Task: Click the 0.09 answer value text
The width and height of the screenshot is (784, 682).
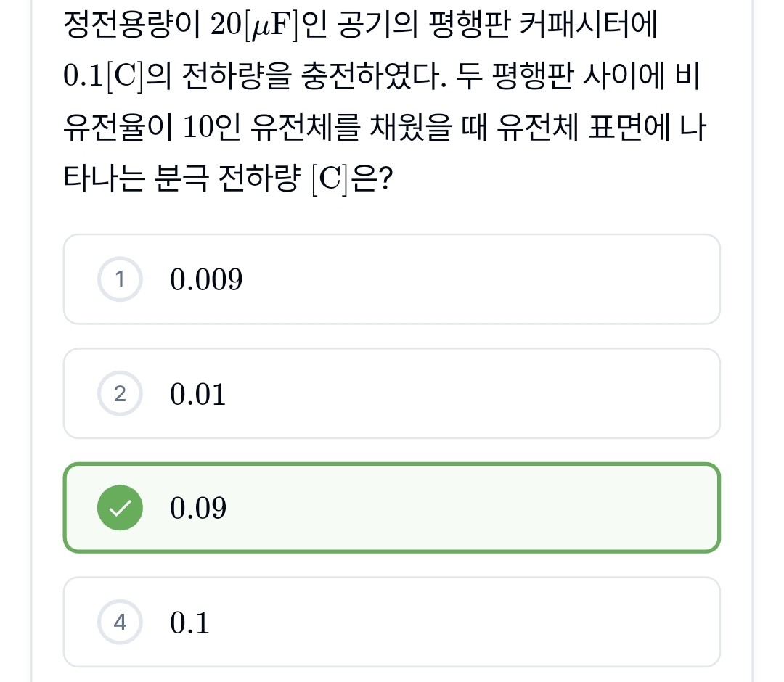Action: [198, 509]
